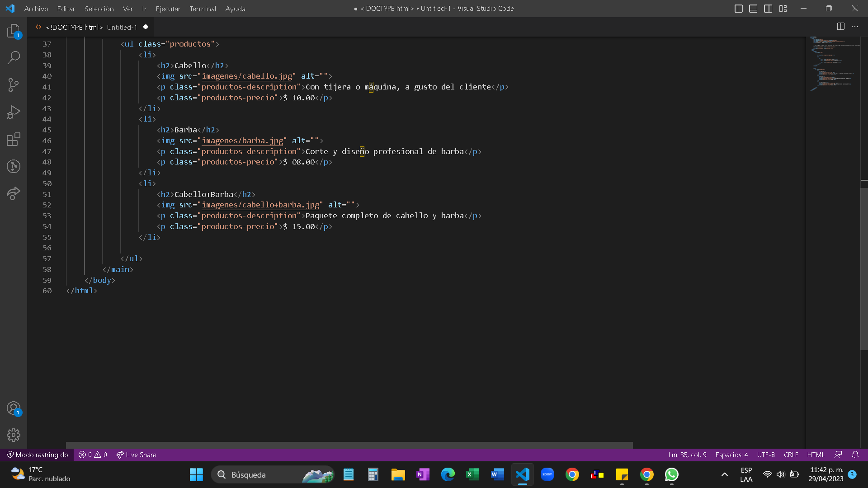Image resolution: width=868 pixels, height=488 pixels.
Task: Customize layout from title bar
Action: click(x=783, y=9)
